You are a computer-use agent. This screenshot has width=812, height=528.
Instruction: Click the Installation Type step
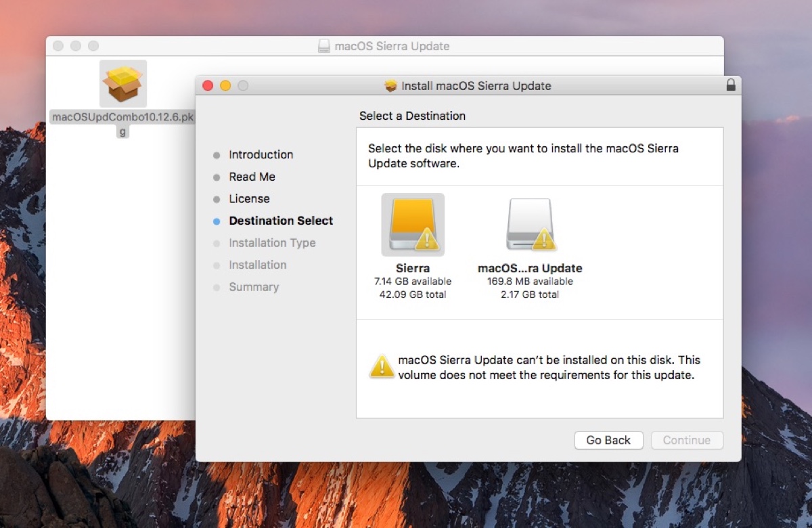pyautogui.click(x=272, y=243)
